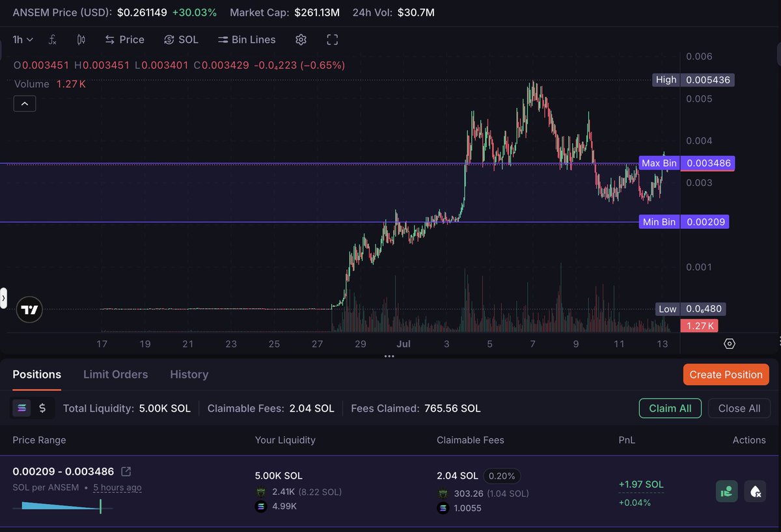Click SOL token icon under Your Liquidity
781x532 pixels.
click(261, 506)
